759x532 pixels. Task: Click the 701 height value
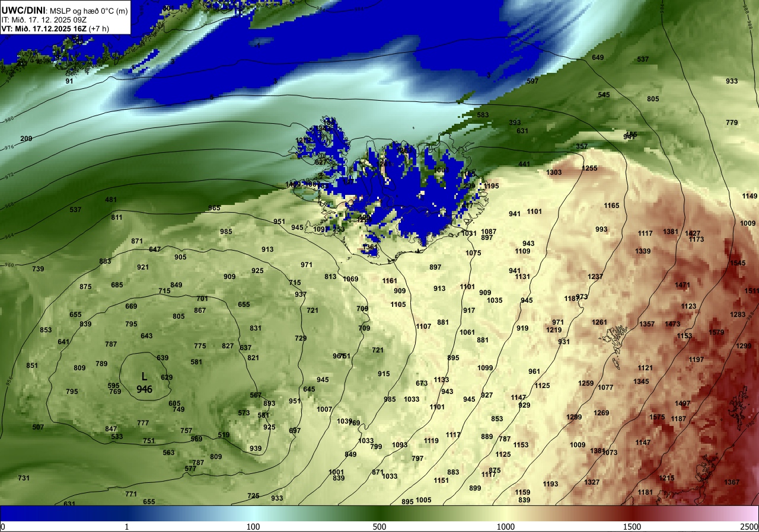tap(202, 299)
